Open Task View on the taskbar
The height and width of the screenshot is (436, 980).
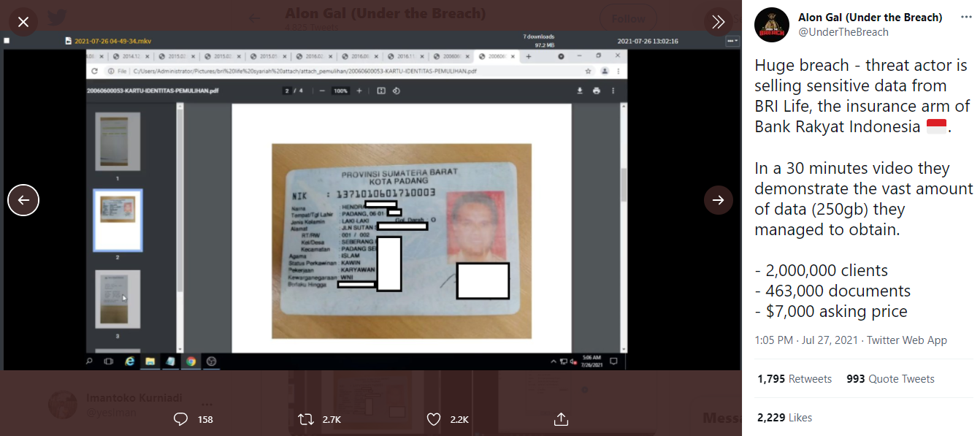(109, 361)
